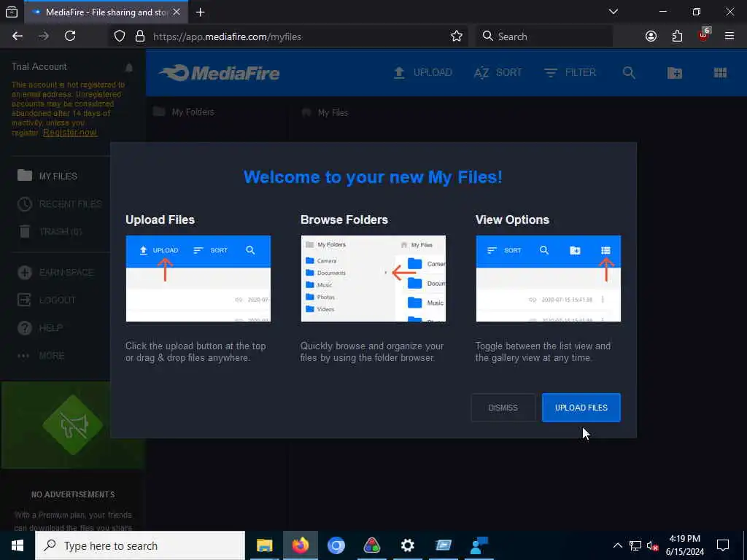Click the muted volume tray icon
747x560 pixels.
(652, 545)
